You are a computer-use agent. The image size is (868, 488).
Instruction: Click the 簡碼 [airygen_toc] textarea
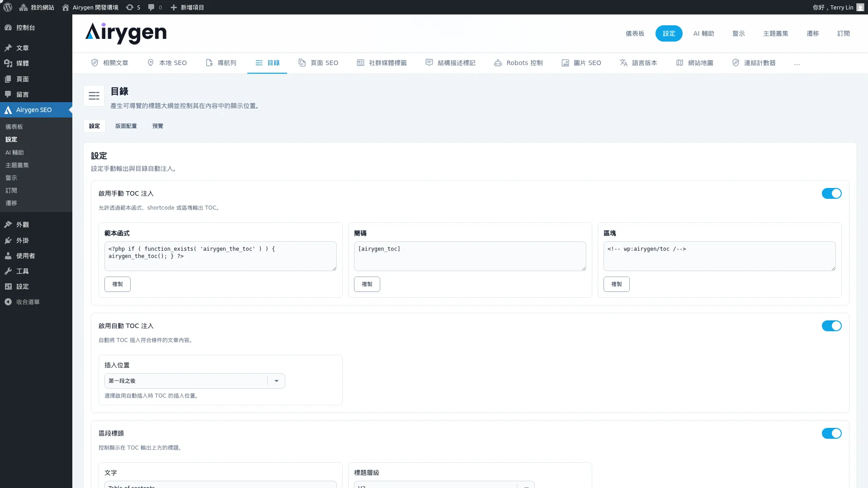click(470, 256)
